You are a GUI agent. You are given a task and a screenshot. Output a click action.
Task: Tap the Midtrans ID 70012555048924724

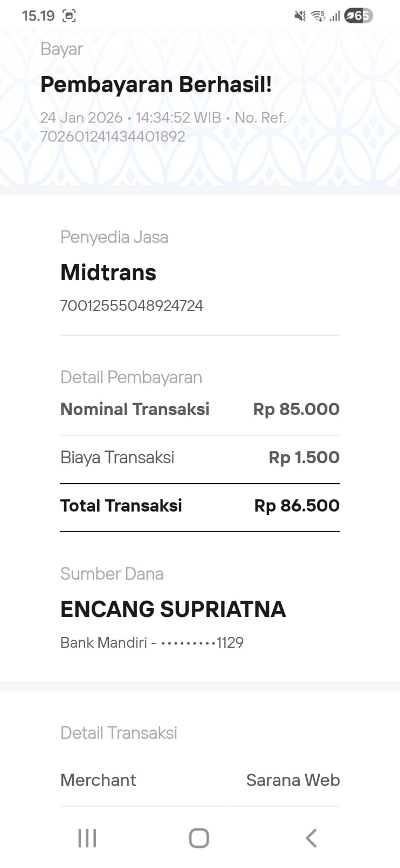(x=132, y=305)
